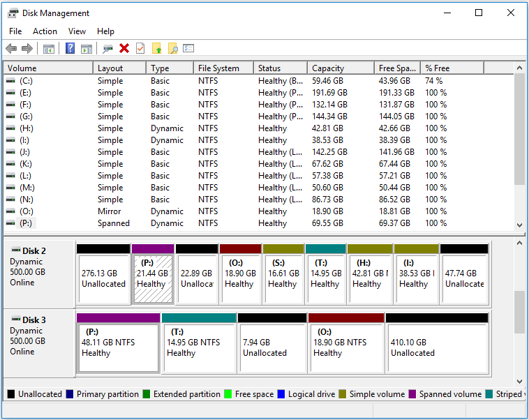Click the Forward arrow toolbar icon
The image size is (529, 420).
coord(27,49)
